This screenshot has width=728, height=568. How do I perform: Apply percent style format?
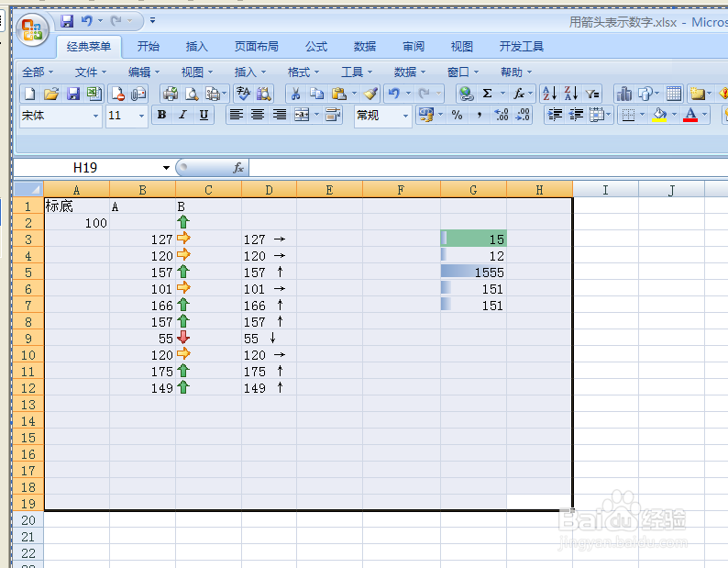tap(457, 115)
